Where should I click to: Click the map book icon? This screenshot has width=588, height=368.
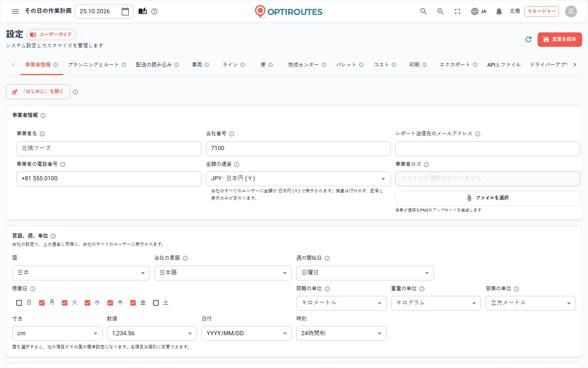(x=143, y=11)
